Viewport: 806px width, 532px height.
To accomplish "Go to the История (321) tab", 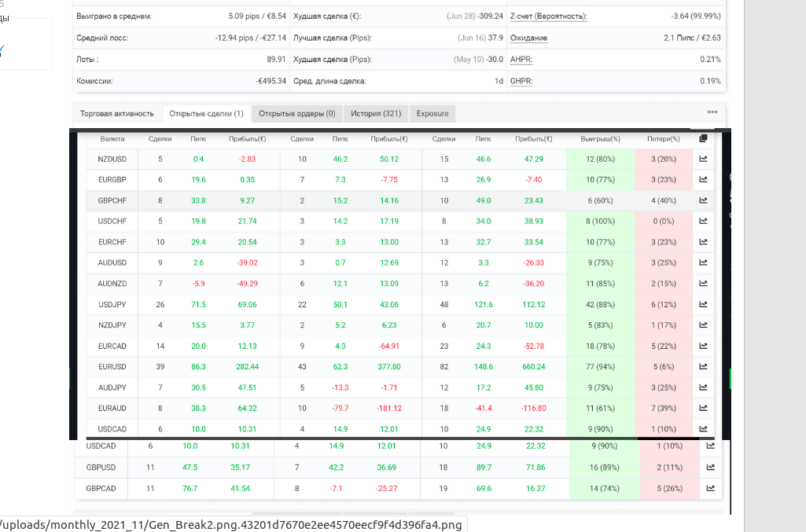I will pos(376,113).
